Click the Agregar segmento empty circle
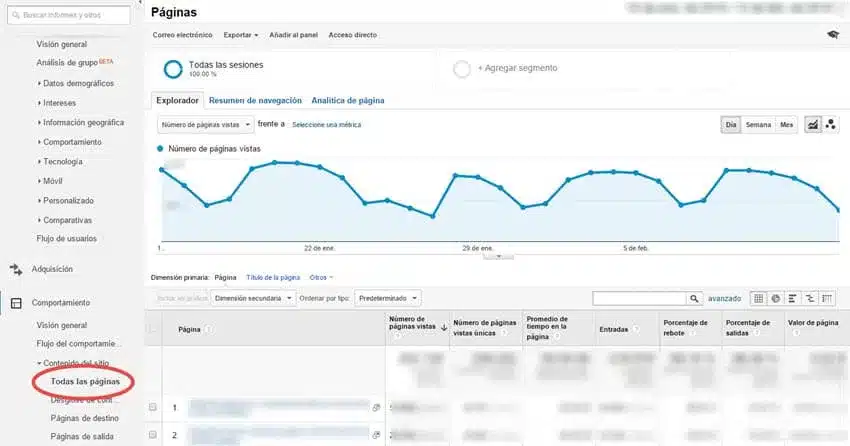Image resolution: width=850 pixels, height=446 pixels. click(462, 69)
